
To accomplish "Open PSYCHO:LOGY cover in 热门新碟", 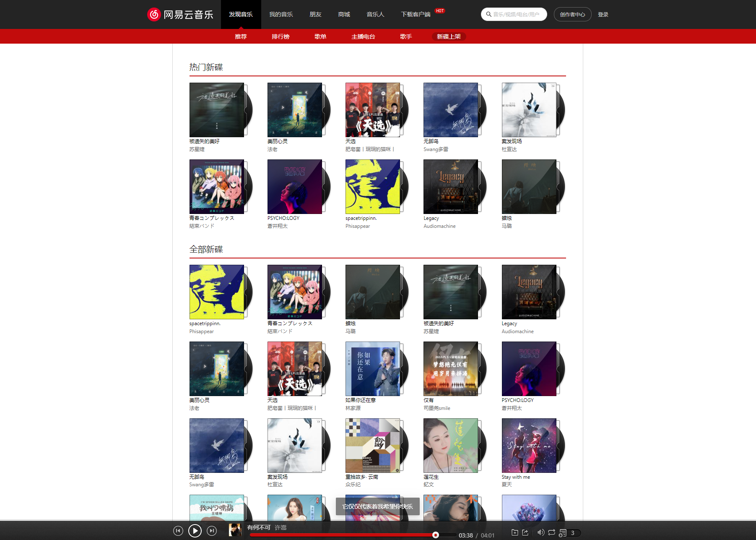I will tap(294, 187).
